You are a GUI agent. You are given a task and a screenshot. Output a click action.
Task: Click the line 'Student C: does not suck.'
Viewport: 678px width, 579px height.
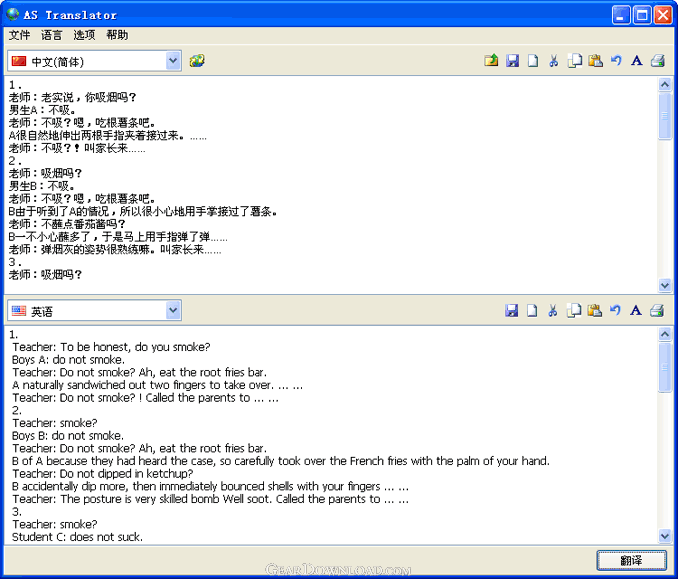coord(77,537)
